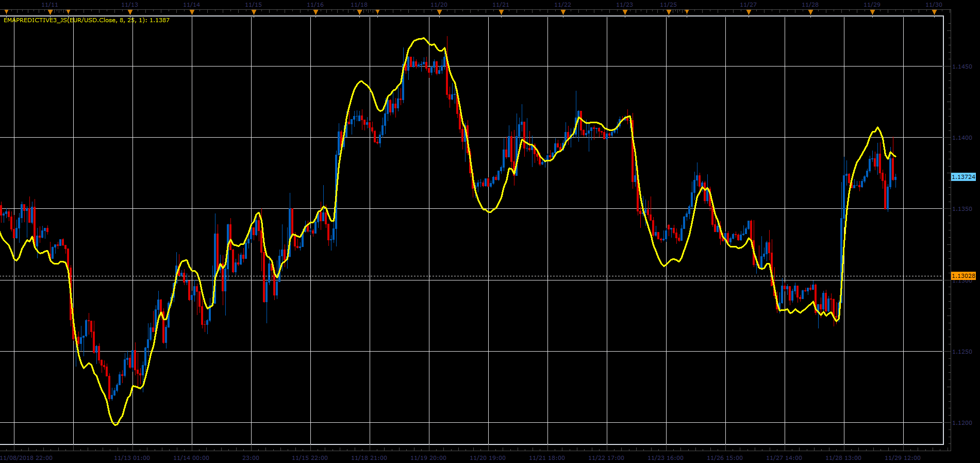This screenshot has width=980, height=463.
Task: Click the 11/22 17:00 time axis label
Action: point(606,458)
